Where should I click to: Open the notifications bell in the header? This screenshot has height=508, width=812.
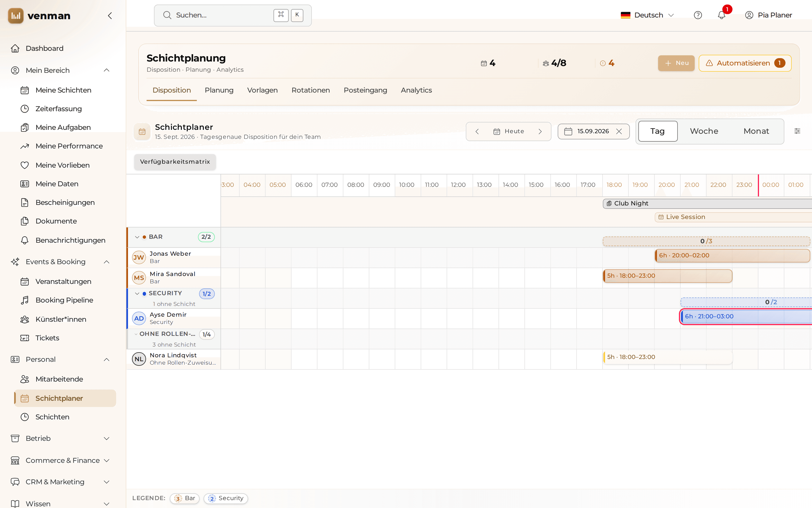[x=721, y=15]
